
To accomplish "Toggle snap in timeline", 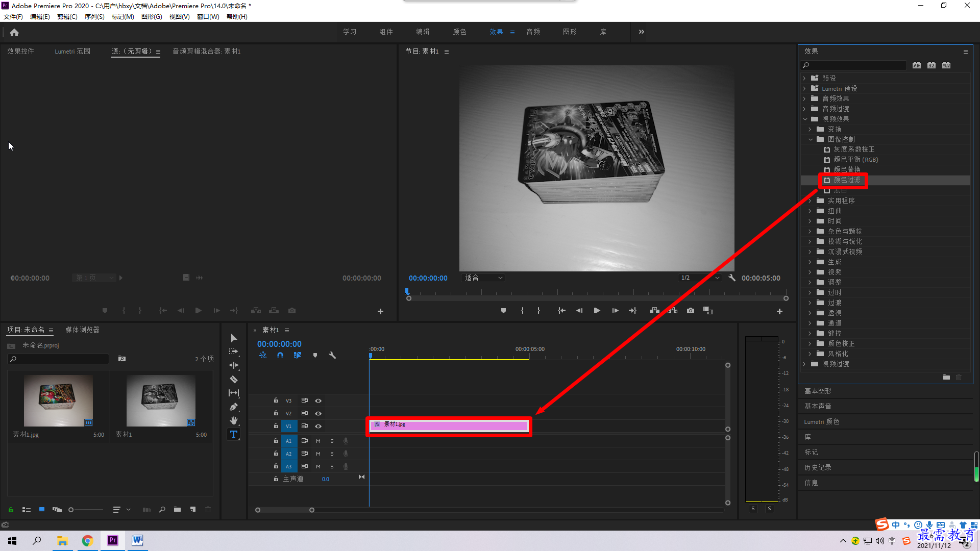I will click(280, 355).
